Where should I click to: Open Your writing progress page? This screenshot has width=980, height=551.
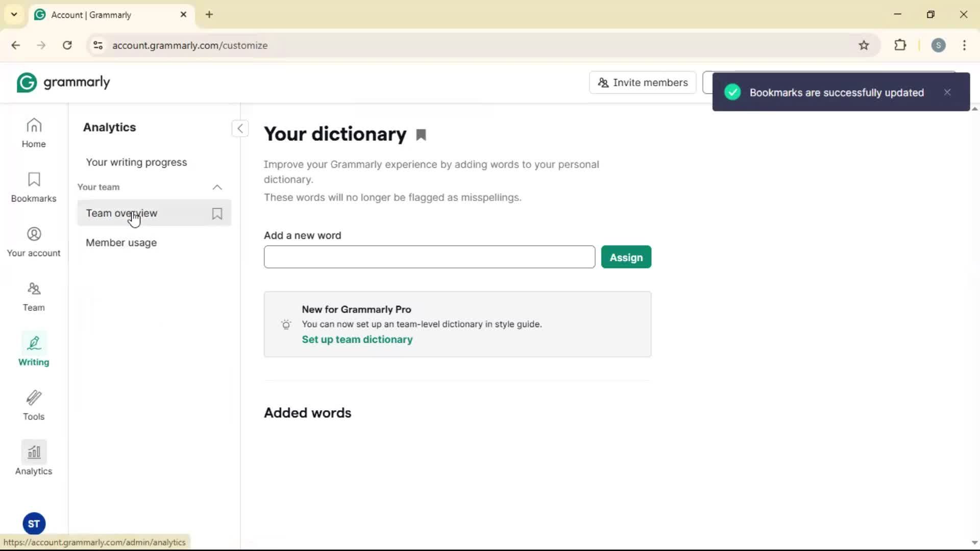[136, 162]
